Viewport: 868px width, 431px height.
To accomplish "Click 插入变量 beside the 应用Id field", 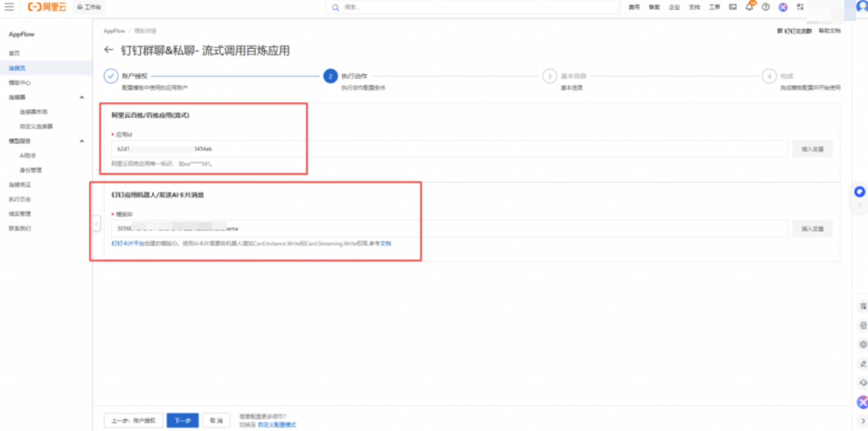I will (813, 149).
